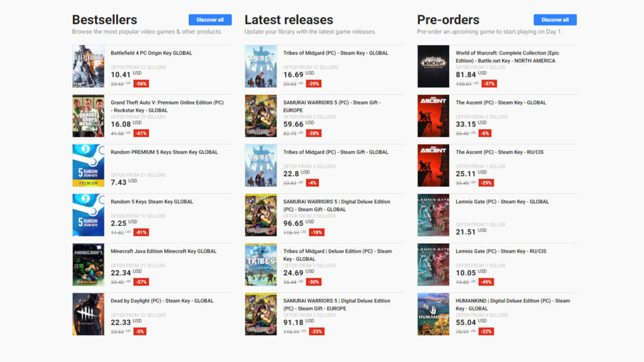Click 'Tribes of Midgard (PC) - Steam Gift - GLOBAL' title
Image resolution: width=644 pixels, height=362 pixels.
point(336,152)
